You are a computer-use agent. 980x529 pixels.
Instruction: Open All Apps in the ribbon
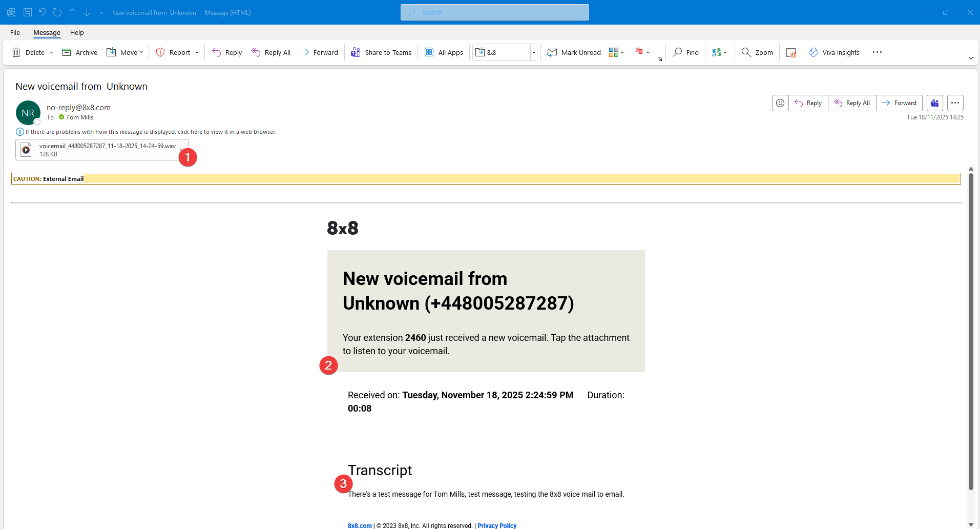pyautogui.click(x=444, y=52)
